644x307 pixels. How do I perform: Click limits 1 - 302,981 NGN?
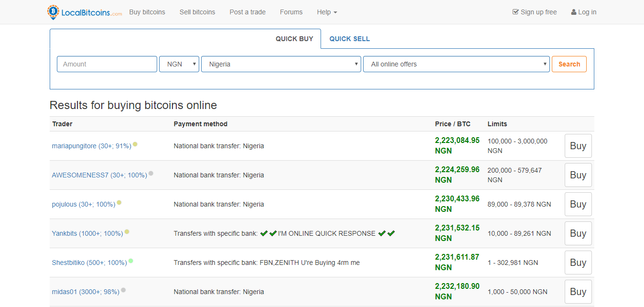click(x=513, y=263)
